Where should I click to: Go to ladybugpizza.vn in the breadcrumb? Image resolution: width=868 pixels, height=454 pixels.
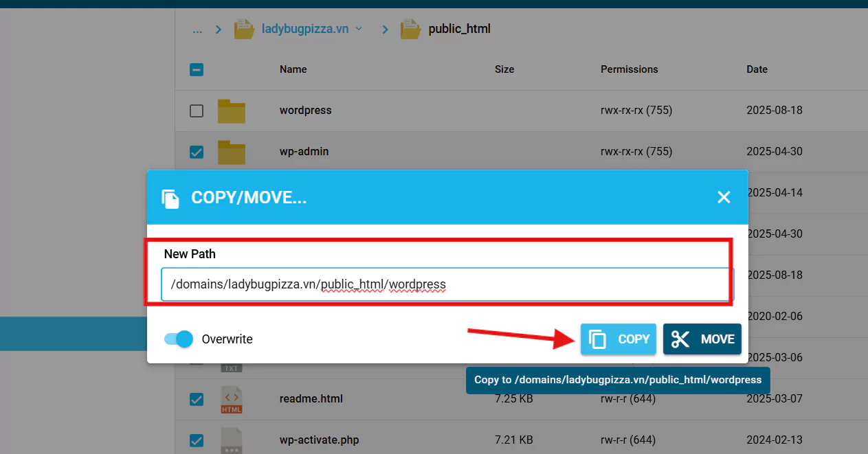click(305, 29)
